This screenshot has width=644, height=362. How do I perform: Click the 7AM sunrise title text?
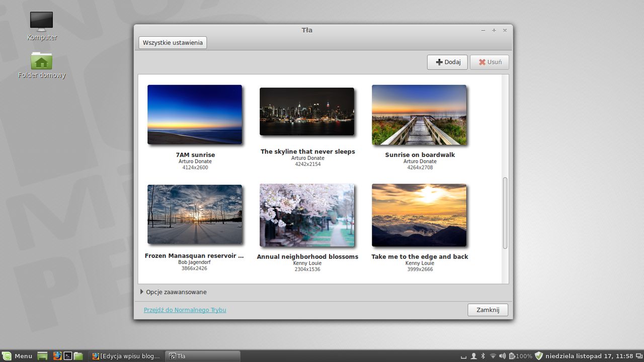(x=195, y=155)
